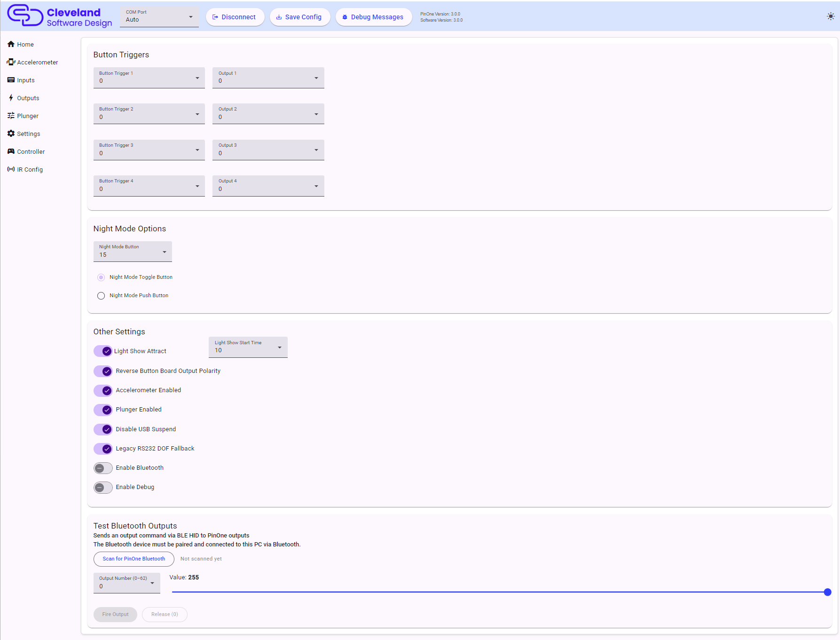
Task: Toggle the Plunger Enabled switch
Action: click(x=103, y=410)
